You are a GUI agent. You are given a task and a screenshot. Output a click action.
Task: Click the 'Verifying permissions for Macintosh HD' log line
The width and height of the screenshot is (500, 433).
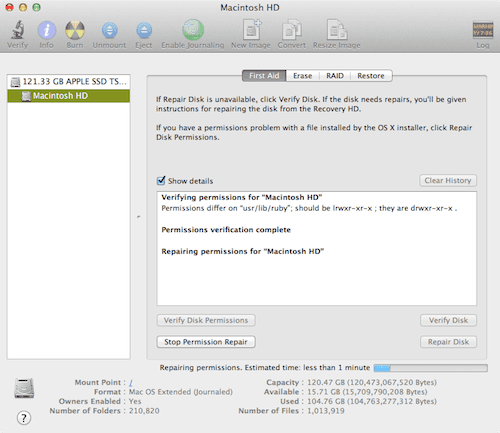point(242,197)
